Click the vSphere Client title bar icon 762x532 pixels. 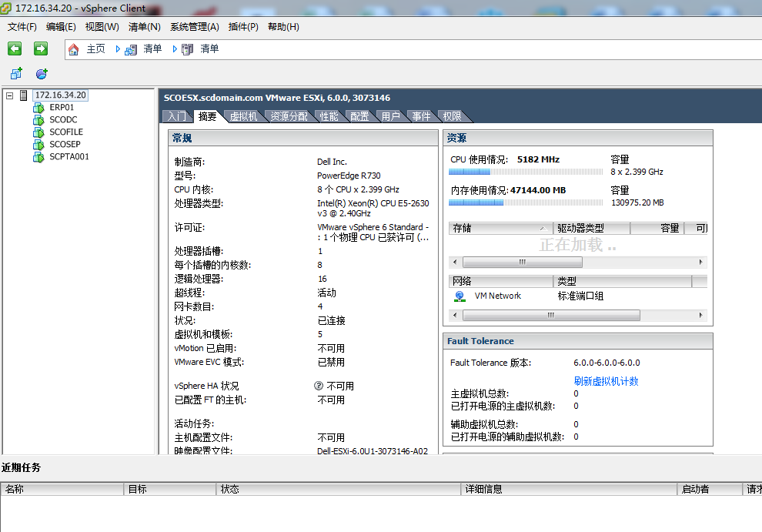pyautogui.click(x=6, y=8)
